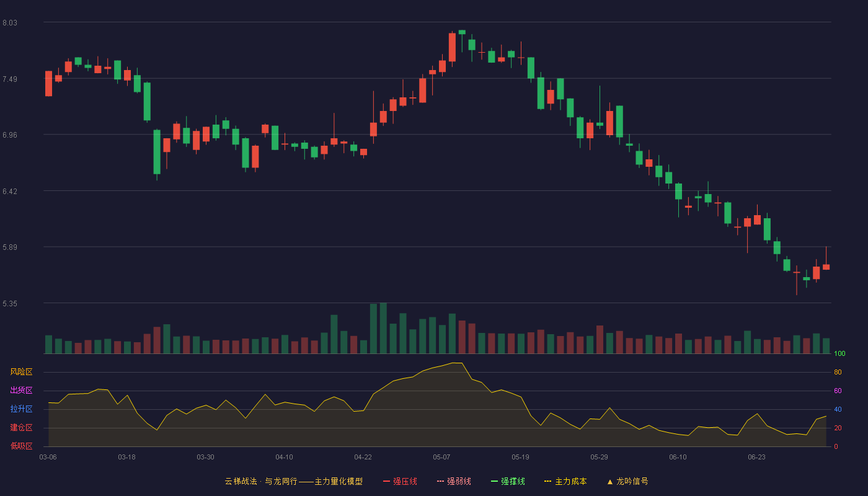Image resolution: width=868 pixels, height=496 pixels.
Task: Click the 05-19 date label
Action: coord(520,457)
